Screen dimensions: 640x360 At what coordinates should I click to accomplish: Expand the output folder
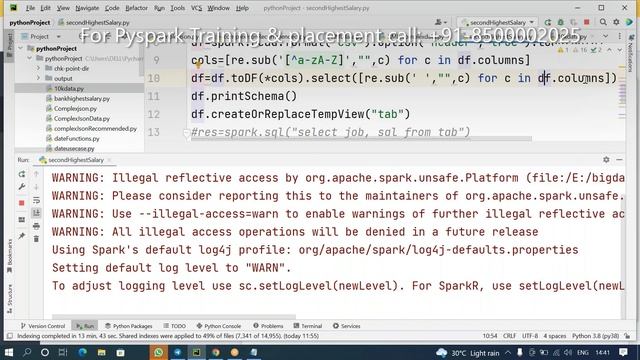(39, 78)
